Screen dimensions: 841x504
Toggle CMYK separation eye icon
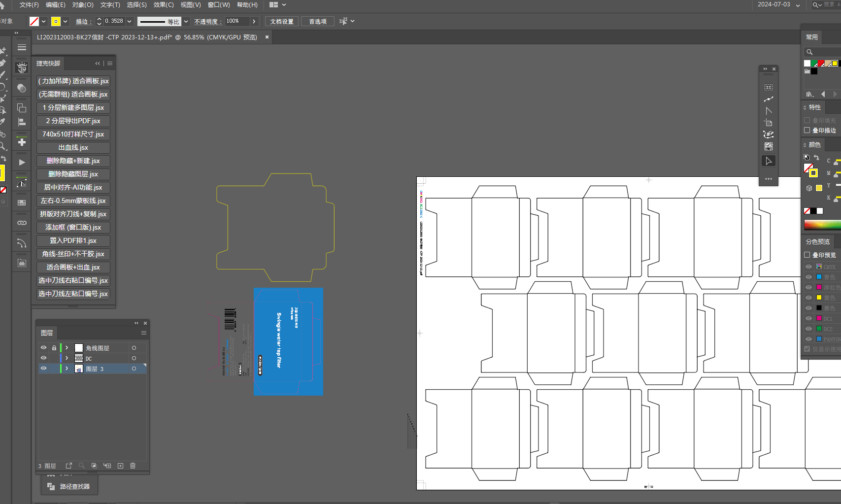click(x=808, y=267)
